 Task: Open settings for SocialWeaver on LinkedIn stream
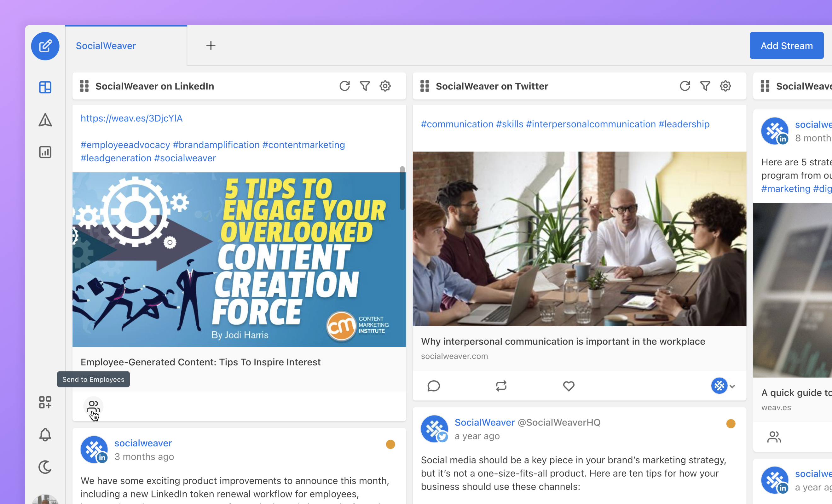(x=385, y=86)
